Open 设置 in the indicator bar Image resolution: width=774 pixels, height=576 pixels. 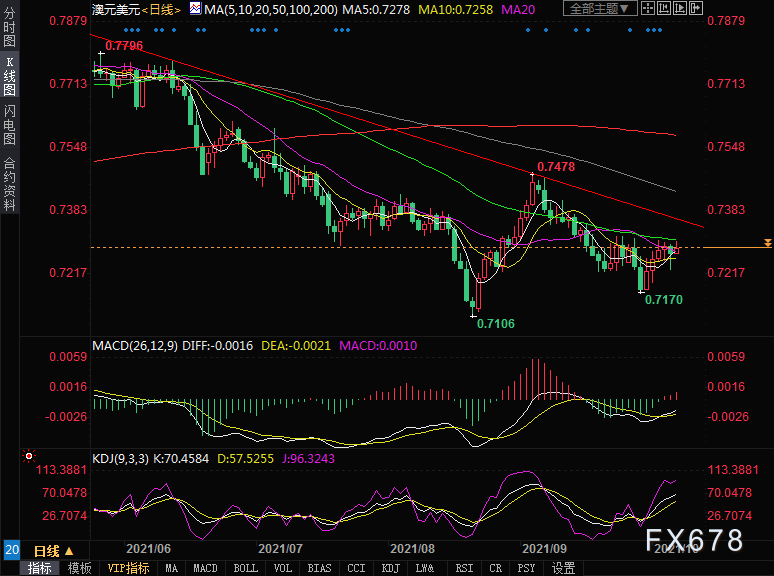click(x=564, y=568)
